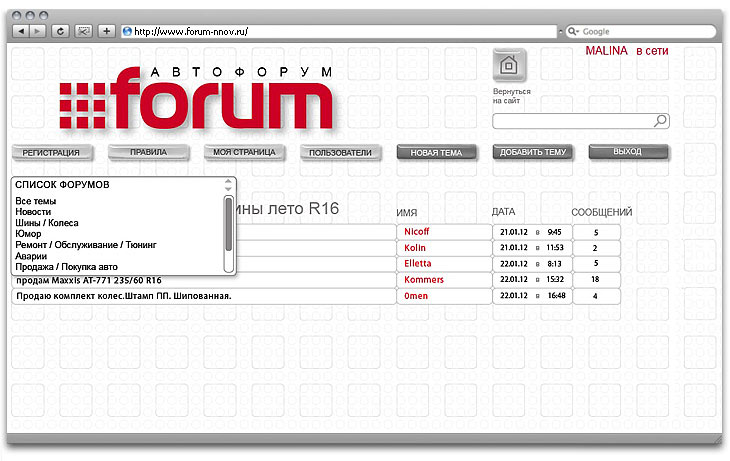Image resolution: width=730 pixels, height=461 pixels.
Task: Click the scroll-down arrow of forum list
Action: coord(228,189)
